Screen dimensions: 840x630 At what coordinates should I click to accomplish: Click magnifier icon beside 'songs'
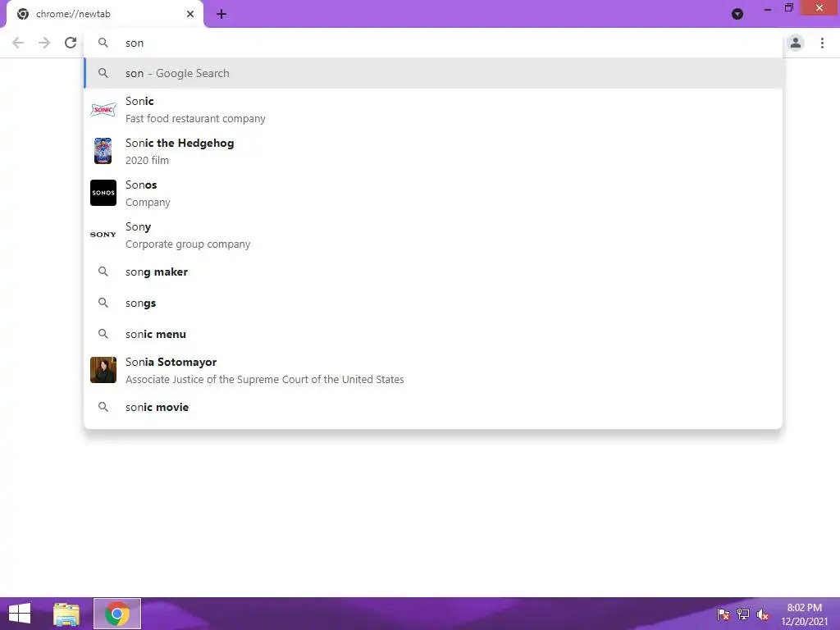click(103, 303)
